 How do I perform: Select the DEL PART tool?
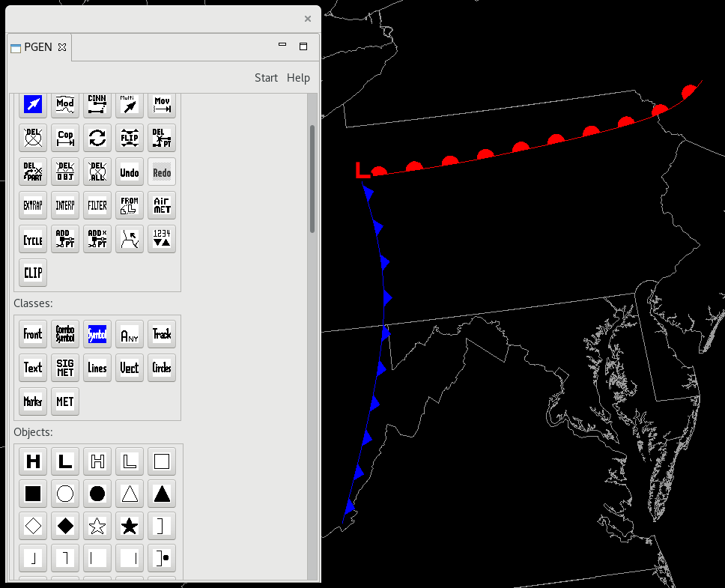tap(33, 172)
